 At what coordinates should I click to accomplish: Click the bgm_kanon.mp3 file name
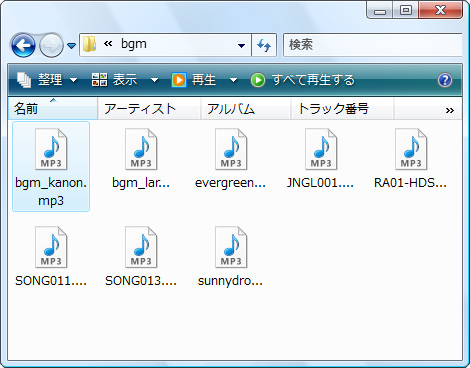tap(51, 192)
